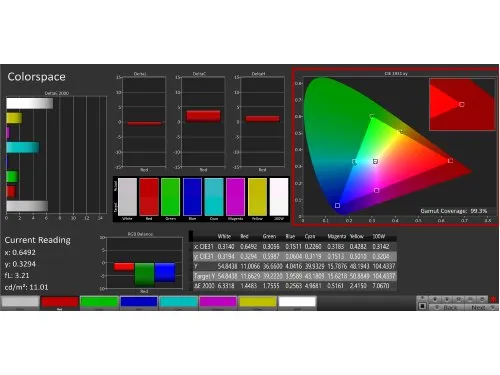Click the red primary marker in CIE chart
Screen dimensions: 500x375
point(450,161)
